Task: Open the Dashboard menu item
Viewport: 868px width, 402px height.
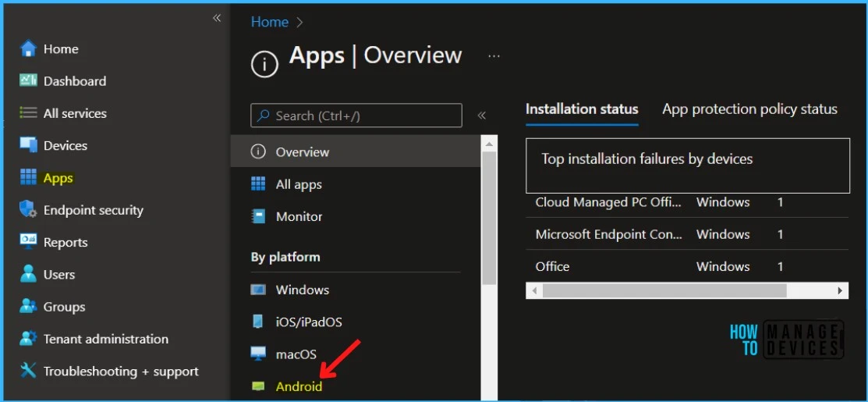Action: 75,81
